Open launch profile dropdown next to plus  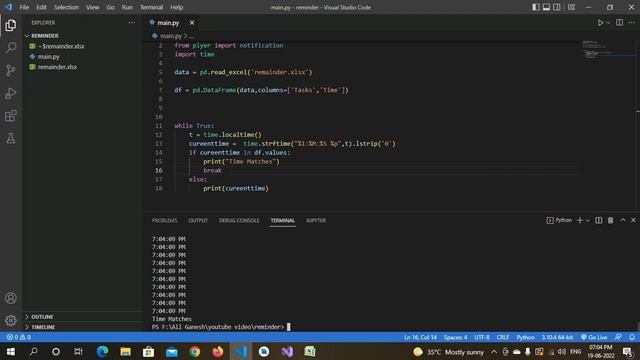pos(588,220)
